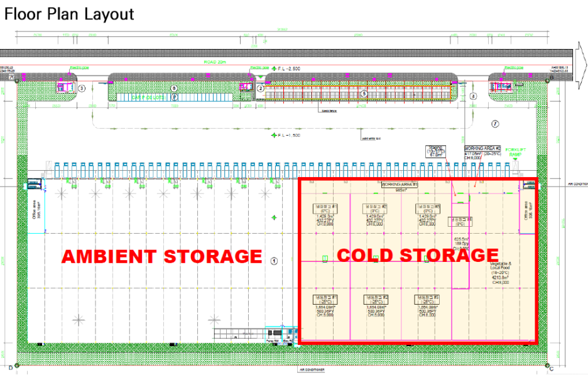Viewport: 588px width, 375px height.
Task: Click the "4213.8m²" area value
Action: coord(500,278)
